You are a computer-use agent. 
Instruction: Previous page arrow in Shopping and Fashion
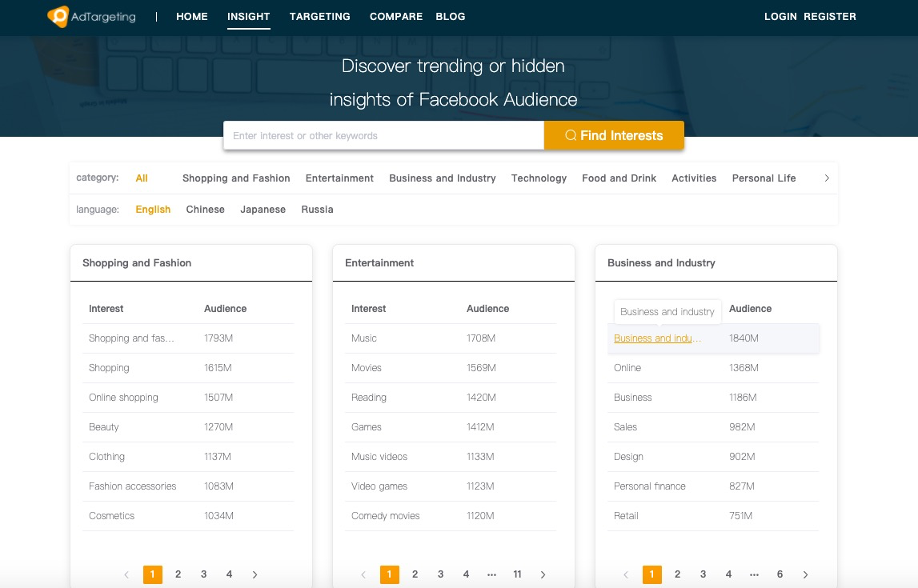(126, 574)
